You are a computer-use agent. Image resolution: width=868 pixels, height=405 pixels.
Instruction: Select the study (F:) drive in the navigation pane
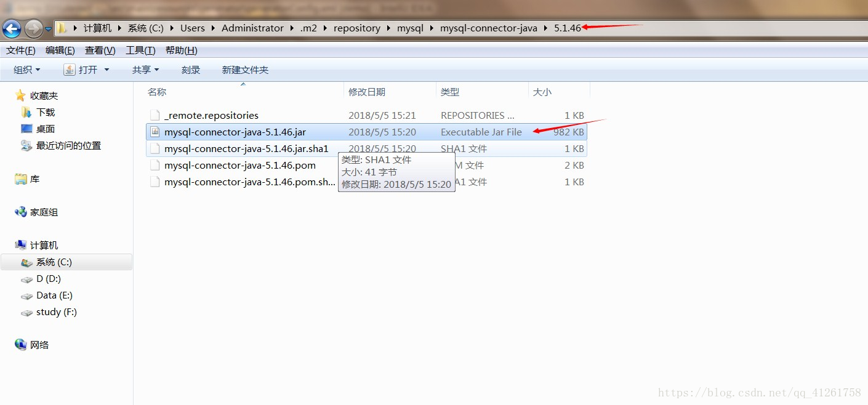(57, 311)
